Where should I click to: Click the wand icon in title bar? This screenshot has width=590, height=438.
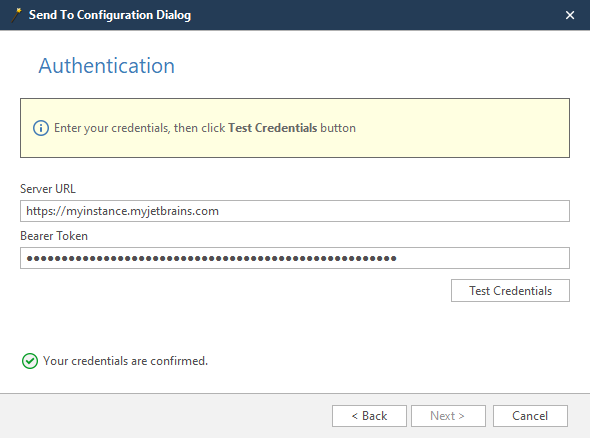click(16, 15)
